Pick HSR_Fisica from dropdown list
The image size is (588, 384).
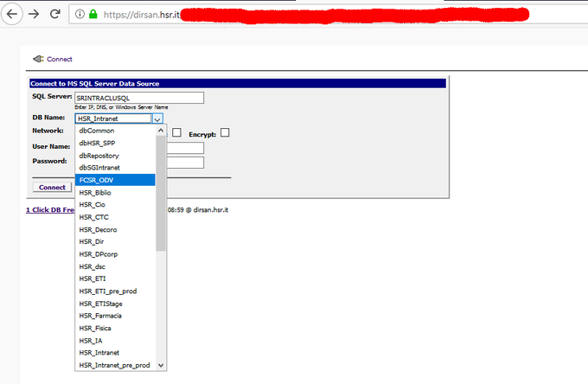coord(115,328)
